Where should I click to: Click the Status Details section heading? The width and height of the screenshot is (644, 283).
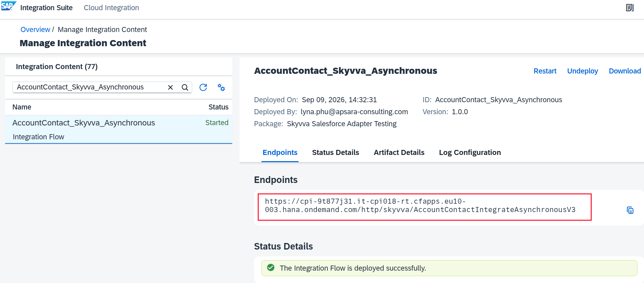click(x=283, y=246)
